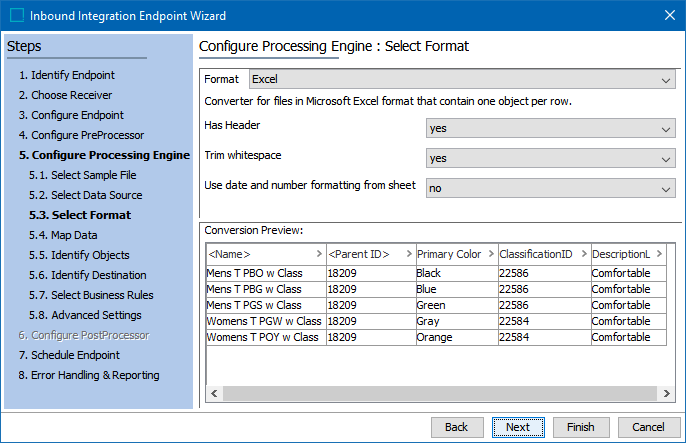The width and height of the screenshot is (686, 443).
Task: Open step 3 Configure Endpoint
Action: click(x=71, y=115)
